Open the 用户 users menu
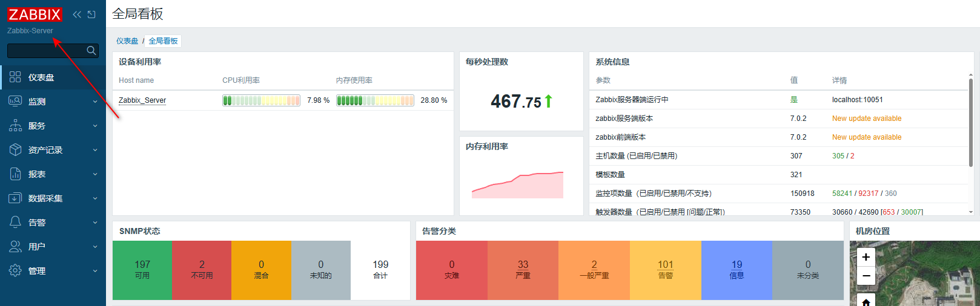The height and width of the screenshot is (306, 980). click(37, 247)
